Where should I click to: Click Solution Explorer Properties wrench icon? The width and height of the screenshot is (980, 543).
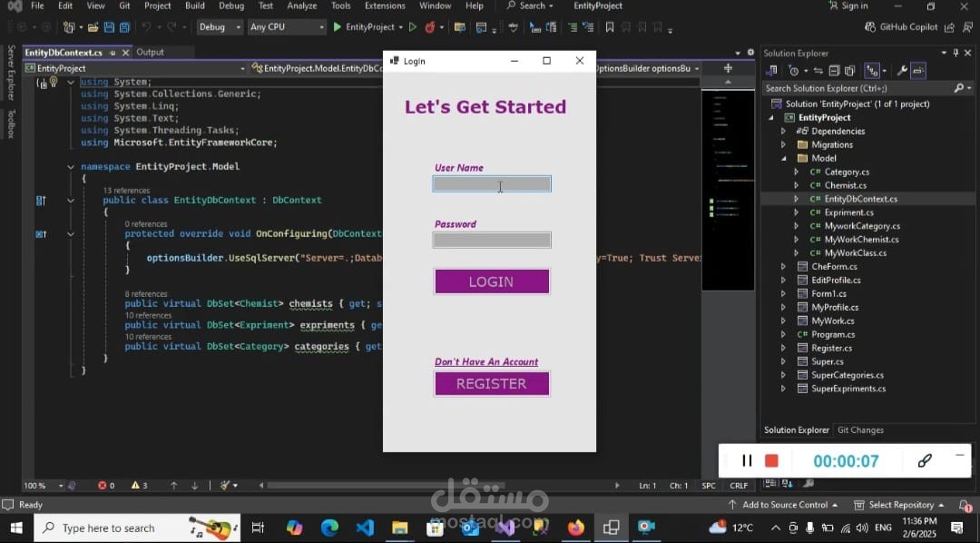tap(901, 71)
